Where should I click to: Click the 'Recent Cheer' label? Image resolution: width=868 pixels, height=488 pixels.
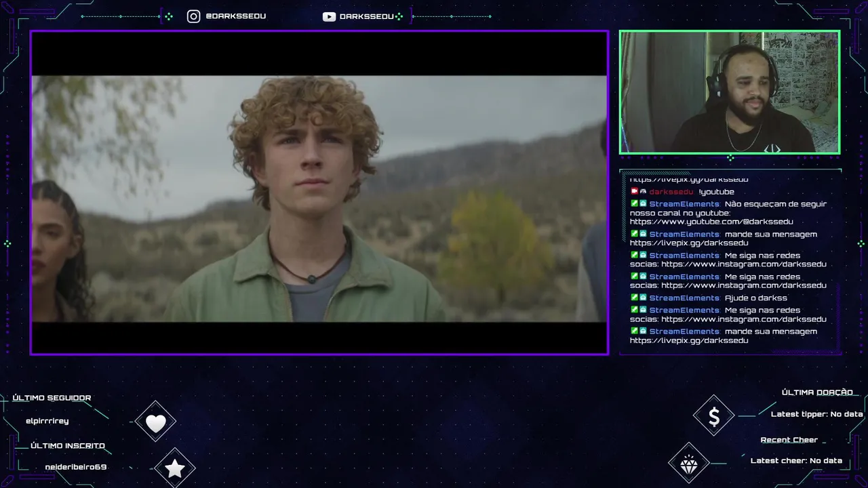[x=789, y=440]
